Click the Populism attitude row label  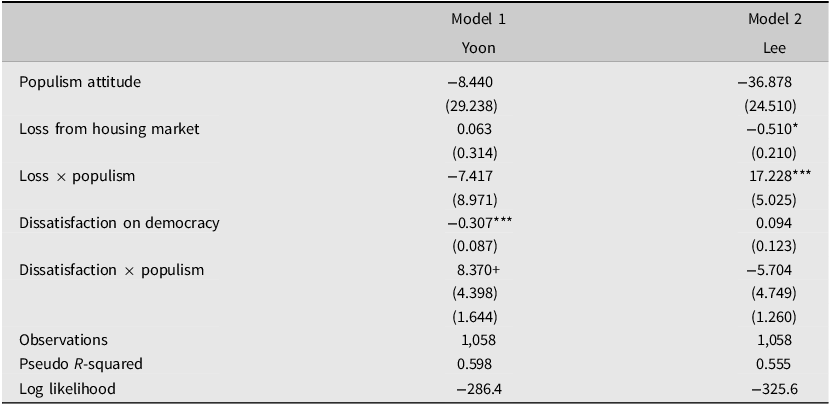pyautogui.click(x=80, y=82)
